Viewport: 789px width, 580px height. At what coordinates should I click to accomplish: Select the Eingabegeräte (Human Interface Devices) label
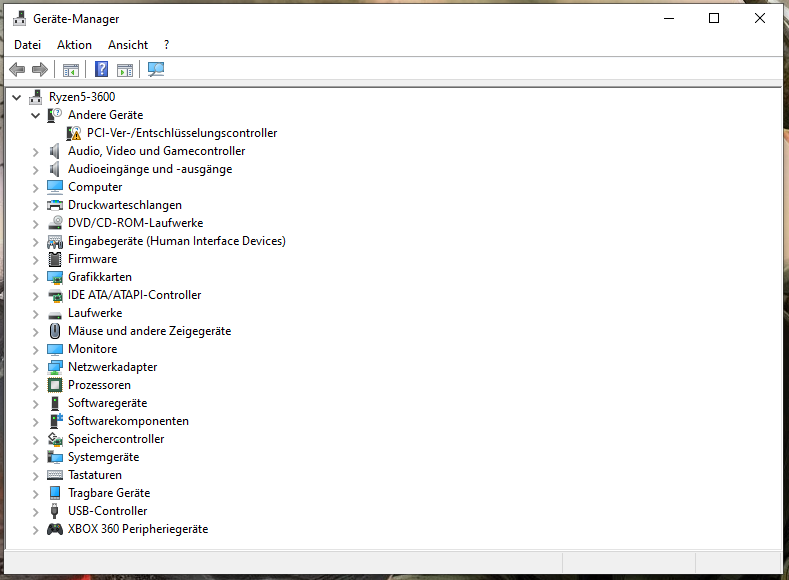pyautogui.click(x=177, y=241)
